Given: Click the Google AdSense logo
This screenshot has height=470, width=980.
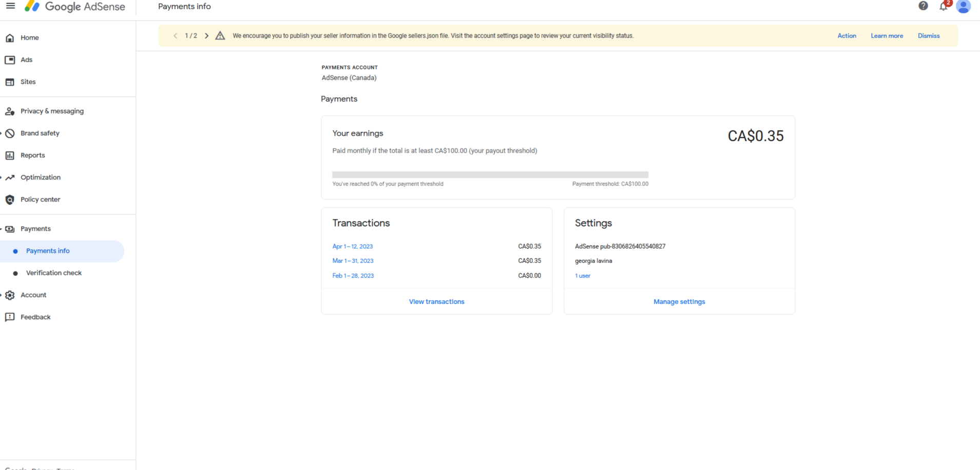Looking at the screenshot, I should point(75,7).
